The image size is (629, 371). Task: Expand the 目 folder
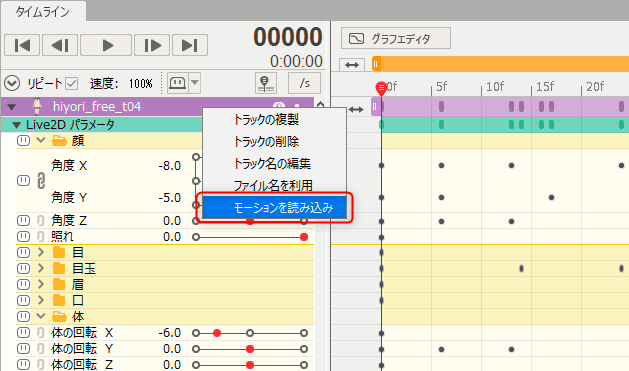coord(41,252)
